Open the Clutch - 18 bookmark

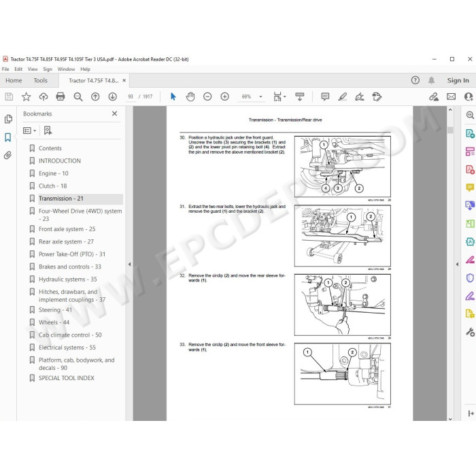(x=53, y=186)
